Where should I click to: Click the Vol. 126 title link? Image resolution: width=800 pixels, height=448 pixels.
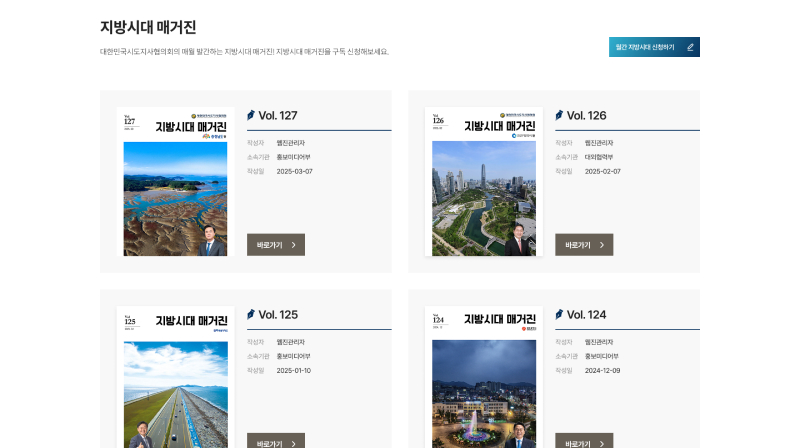click(586, 116)
